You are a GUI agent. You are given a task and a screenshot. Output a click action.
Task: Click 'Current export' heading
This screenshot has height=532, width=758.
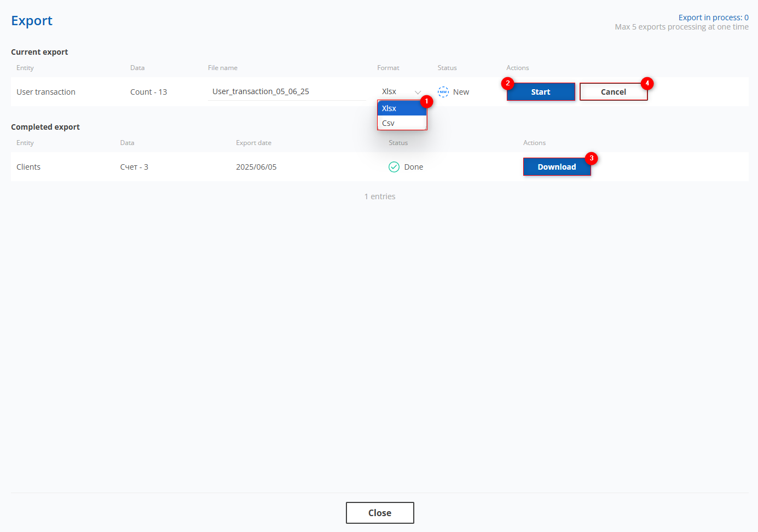pos(39,52)
